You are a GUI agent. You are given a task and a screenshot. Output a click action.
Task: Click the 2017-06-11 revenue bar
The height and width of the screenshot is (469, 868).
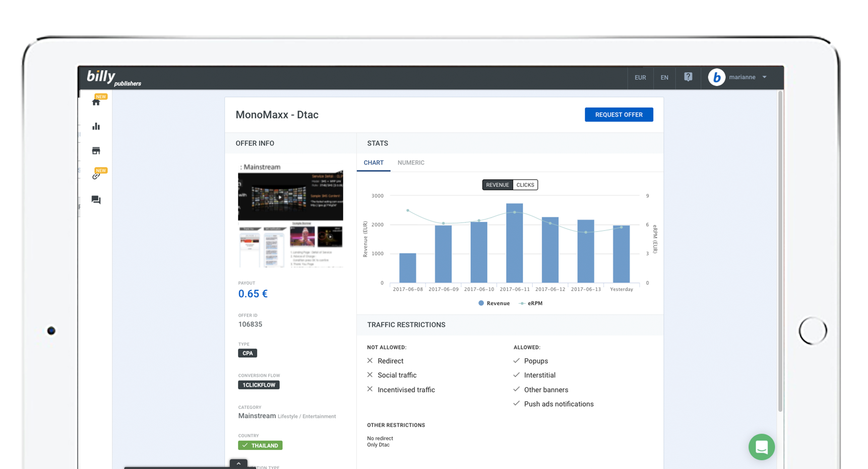514,243
